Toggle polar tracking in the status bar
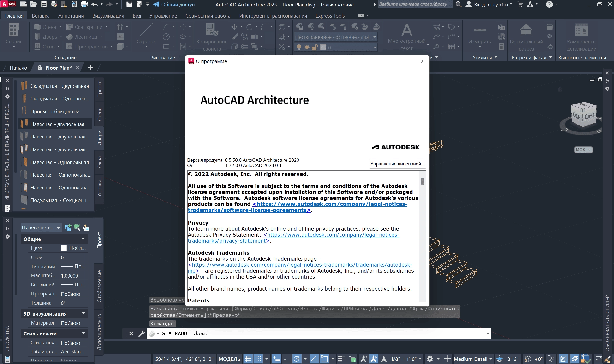This screenshot has height=364, width=614. click(x=297, y=359)
